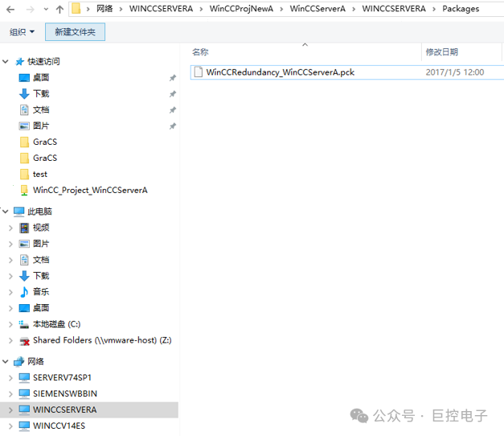Image resolution: width=504 pixels, height=436 pixels.
Task: Select the WinCCRedundancy_WinCCServerA.pck file
Action: (281, 72)
